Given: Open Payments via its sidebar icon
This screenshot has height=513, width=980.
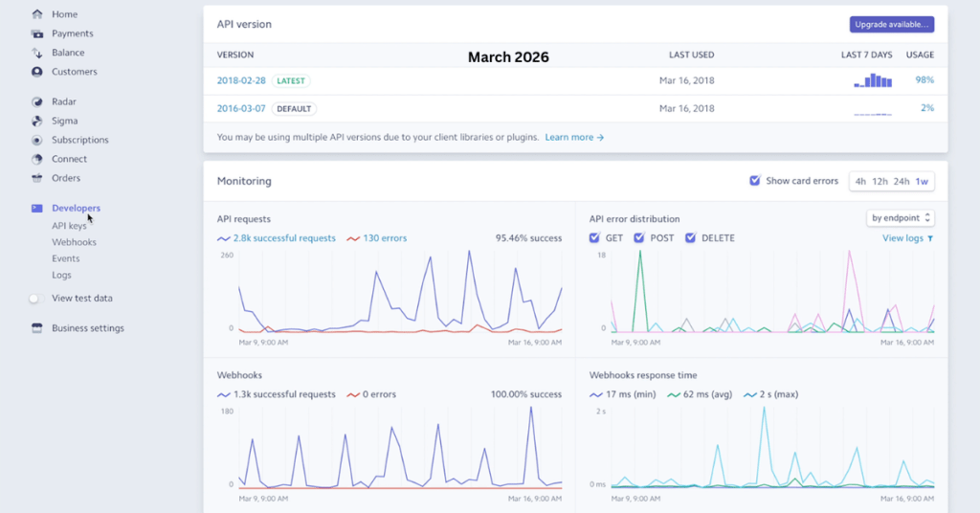Looking at the screenshot, I should tap(37, 33).
